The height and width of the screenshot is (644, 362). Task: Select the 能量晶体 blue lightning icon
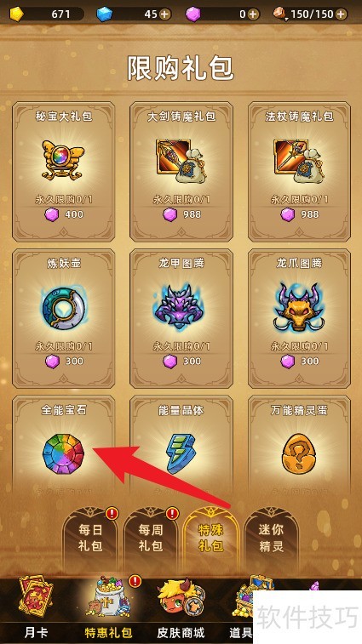coord(181,454)
